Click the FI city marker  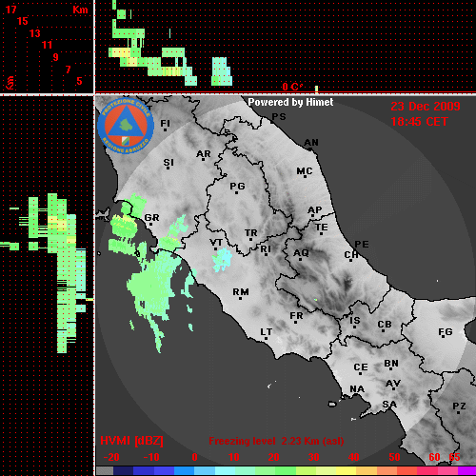(x=165, y=125)
